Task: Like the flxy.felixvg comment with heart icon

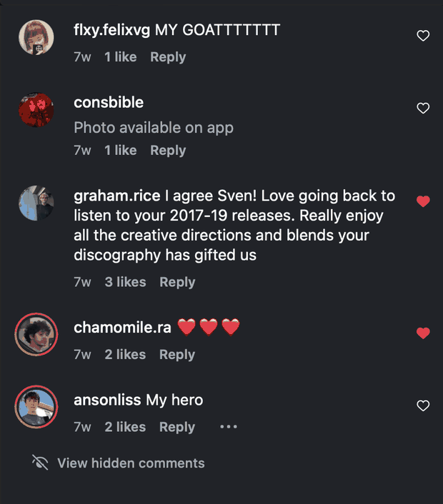Action: pos(423,36)
